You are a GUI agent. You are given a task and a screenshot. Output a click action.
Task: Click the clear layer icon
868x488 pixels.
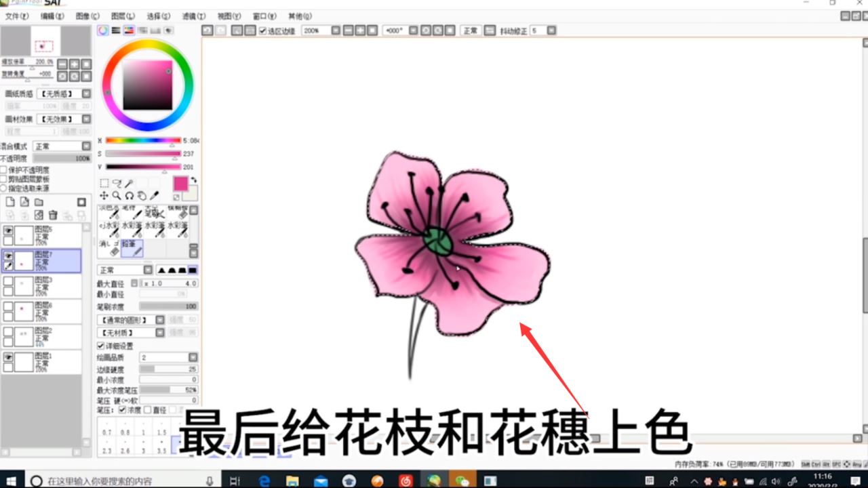[39, 215]
